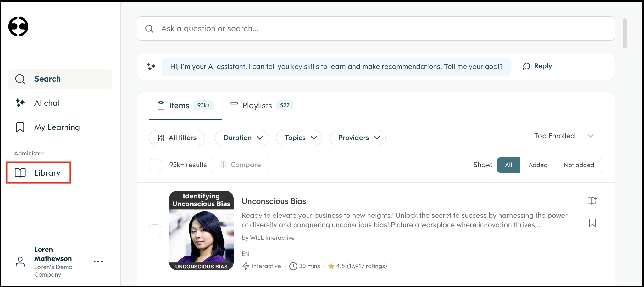Switch to the Playlists tab
Screen dimensions: 644x287
262,105
